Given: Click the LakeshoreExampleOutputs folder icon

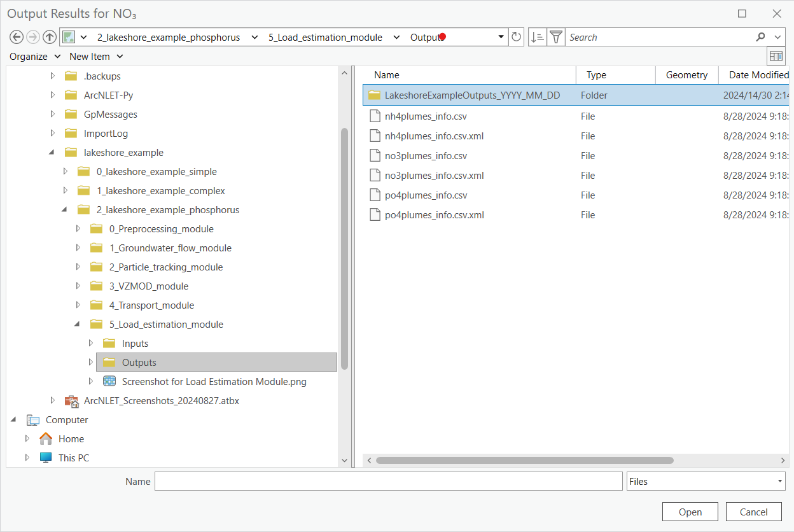Looking at the screenshot, I should [374, 95].
